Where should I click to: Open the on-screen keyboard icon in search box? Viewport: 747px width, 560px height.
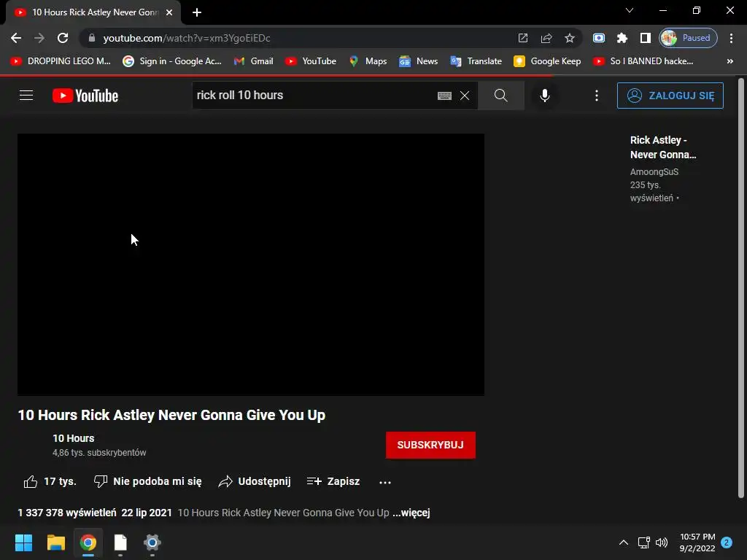[x=444, y=96]
